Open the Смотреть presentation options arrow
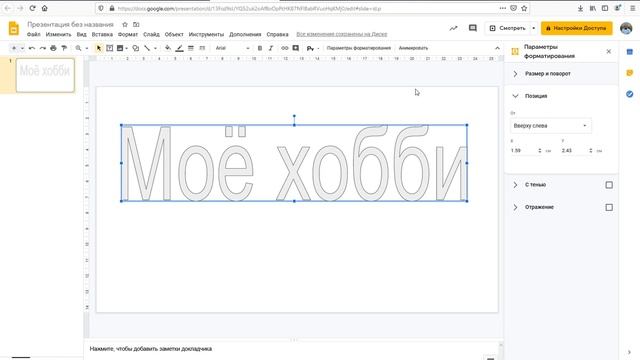 [533, 28]
